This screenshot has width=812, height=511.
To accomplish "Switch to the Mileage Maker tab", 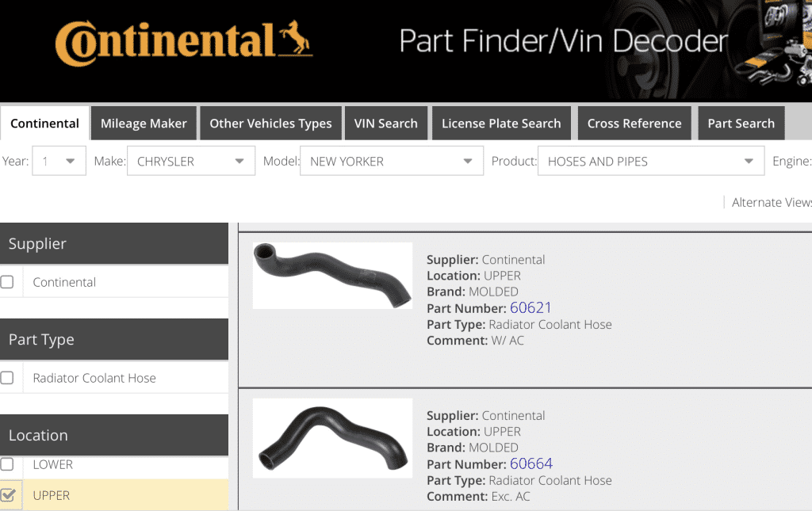I will point(144,124).
